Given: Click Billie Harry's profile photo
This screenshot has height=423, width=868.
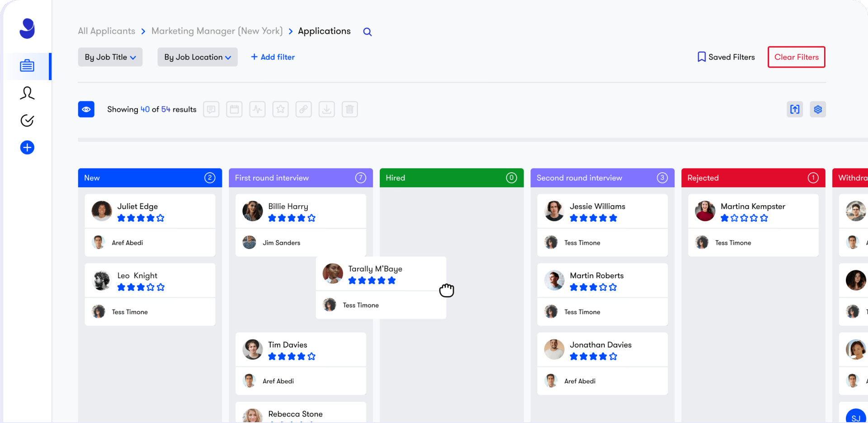Looking at the screenshot, I should pyautogui.click(x=253, y=211).
